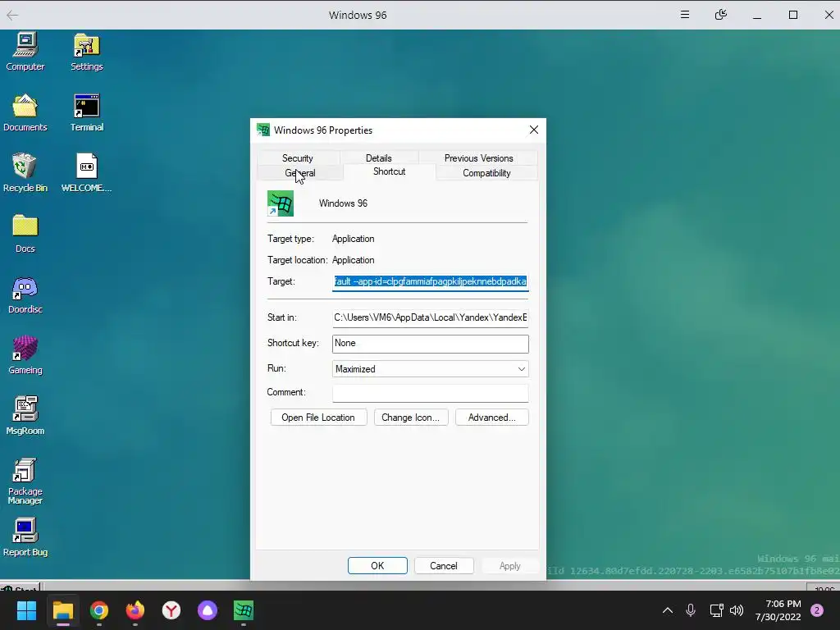The width and height of the screenshot is (840, 630).
Task: Click the Open File Location button
Action: point(318,418)
